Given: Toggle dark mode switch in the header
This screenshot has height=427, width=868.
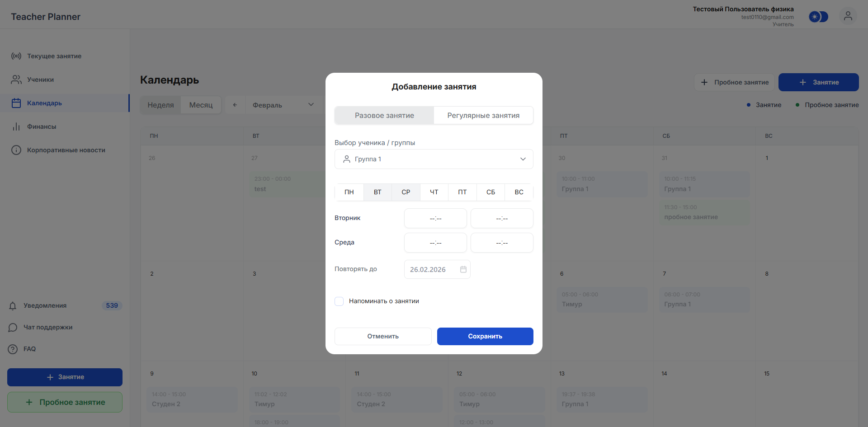Looking at the screenshot, I should (x=818, y=16).
